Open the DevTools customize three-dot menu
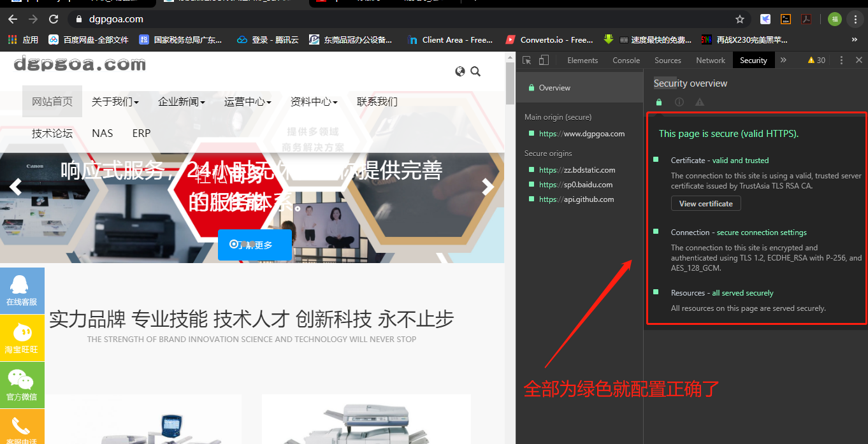Image resolution: width=868 pixels, height=444 pixels. (841, 60)
